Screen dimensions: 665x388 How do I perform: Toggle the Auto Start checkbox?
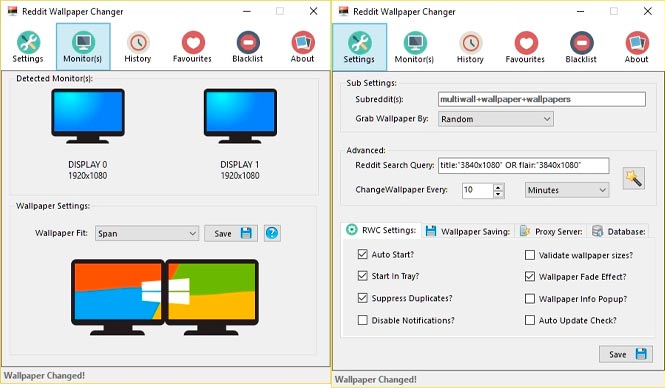363,254
